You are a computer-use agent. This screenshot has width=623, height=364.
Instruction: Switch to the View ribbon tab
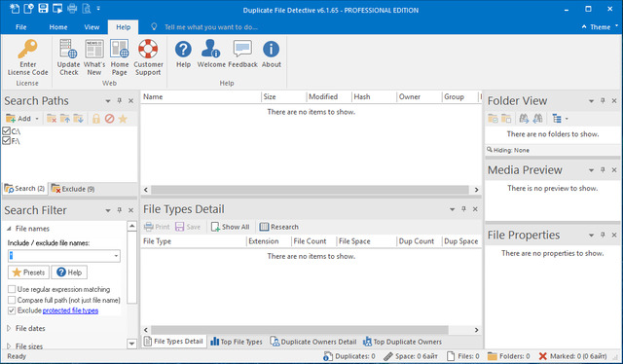(92, 27)
